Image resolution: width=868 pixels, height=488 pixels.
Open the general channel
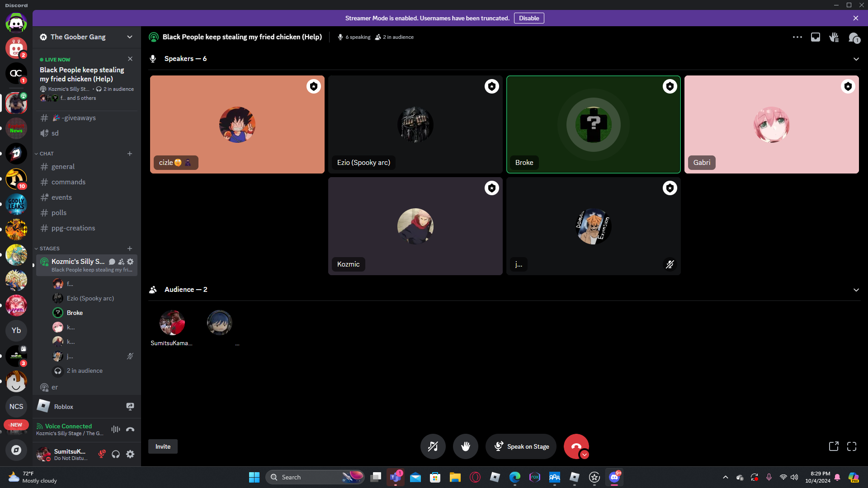coord(87,167)
